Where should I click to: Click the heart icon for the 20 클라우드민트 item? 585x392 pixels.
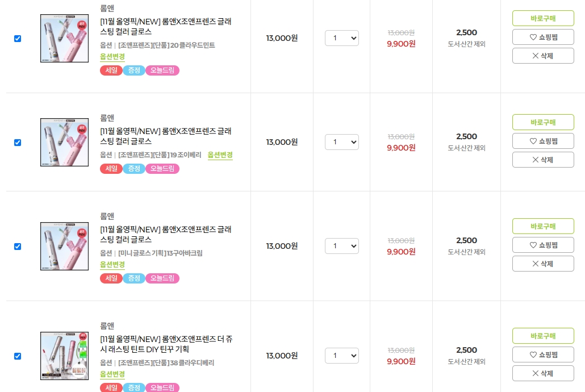point(533,37)
